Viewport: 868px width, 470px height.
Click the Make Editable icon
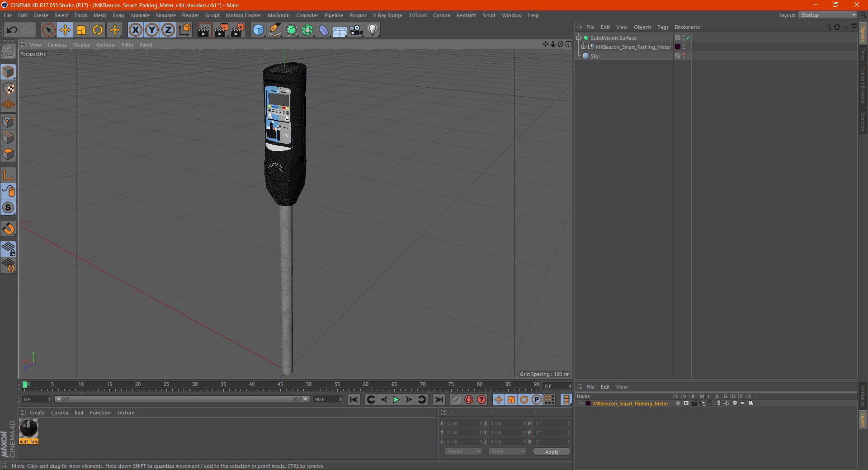coord(8,52)
